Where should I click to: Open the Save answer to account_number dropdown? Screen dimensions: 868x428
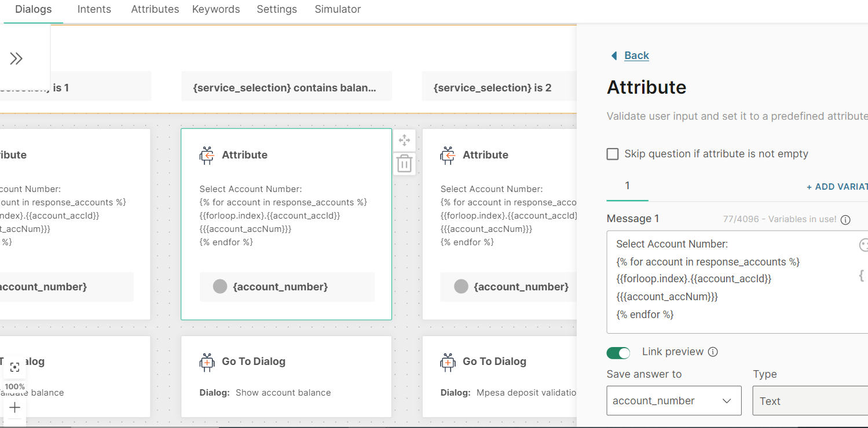(673, 401)
